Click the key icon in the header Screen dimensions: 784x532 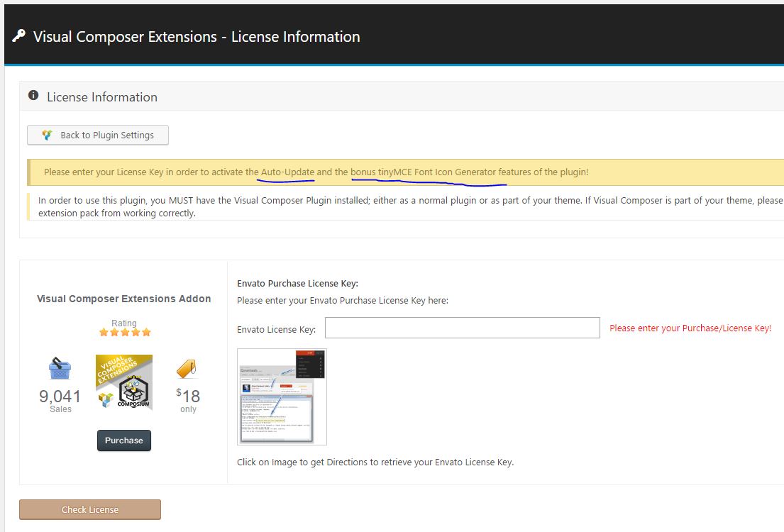[x=18, y=36]
